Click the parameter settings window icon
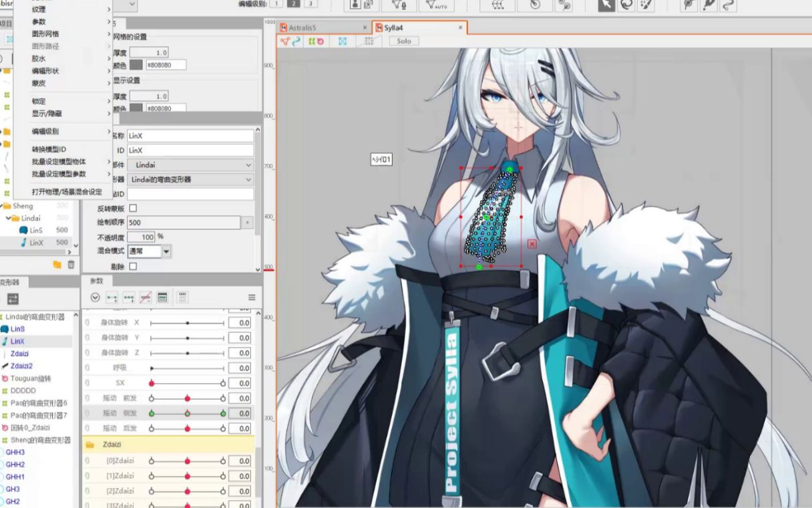Screen dimensions: 812x508 pos(162,297)
